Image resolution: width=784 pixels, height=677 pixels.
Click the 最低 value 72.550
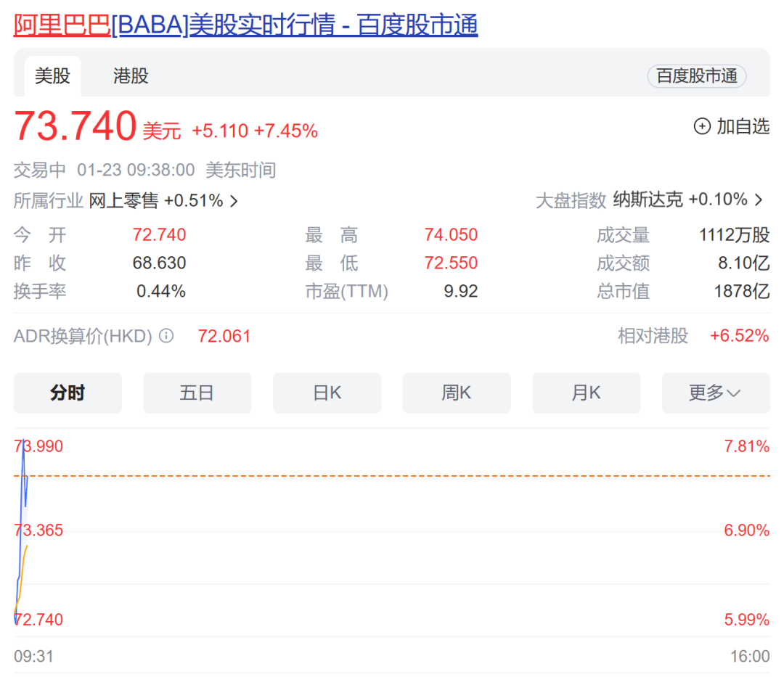451,263
